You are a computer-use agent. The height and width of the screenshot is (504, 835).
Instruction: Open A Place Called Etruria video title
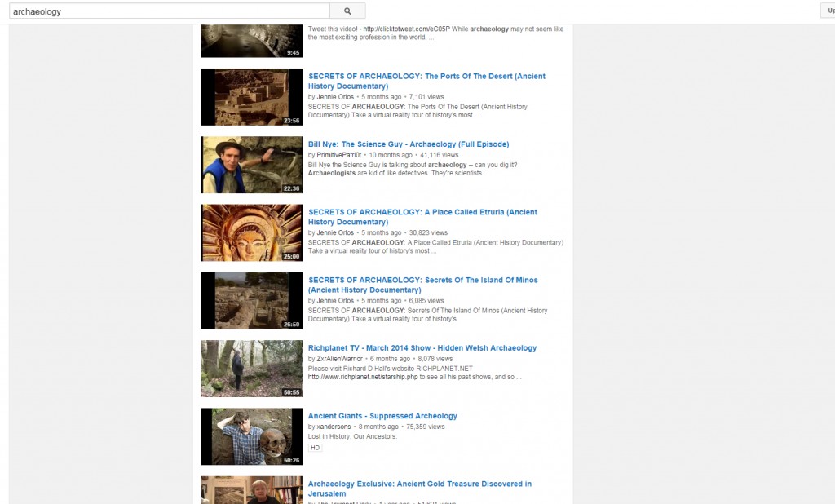pyautogui.click(x=423, y=217)
